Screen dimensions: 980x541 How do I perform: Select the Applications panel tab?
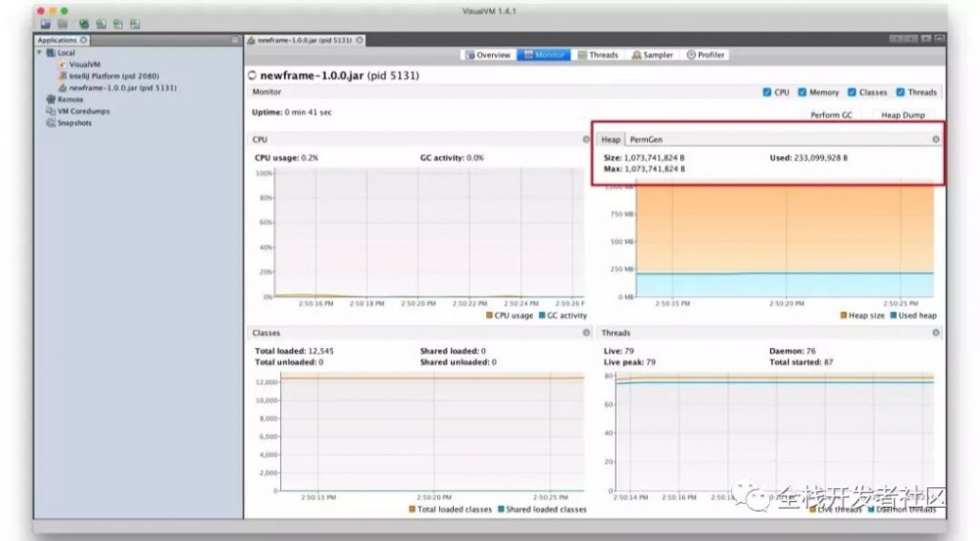pos(62,40)
